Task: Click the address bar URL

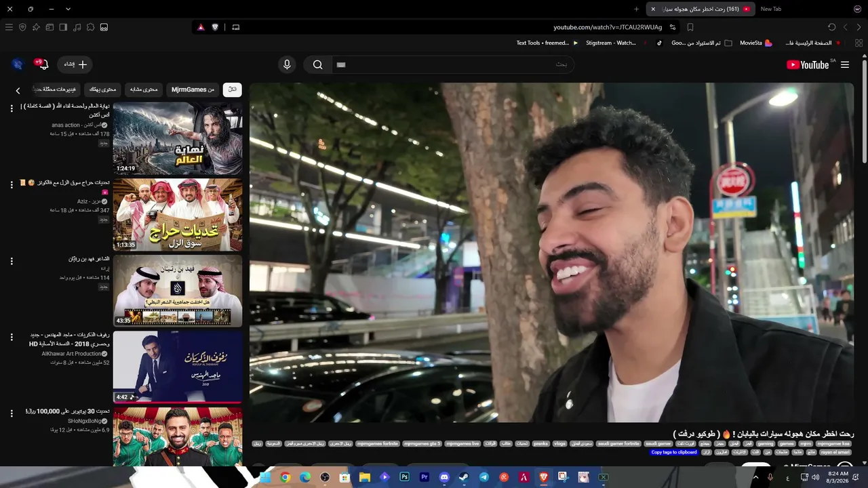Action: pyautogui.click(x=608, y=27)
